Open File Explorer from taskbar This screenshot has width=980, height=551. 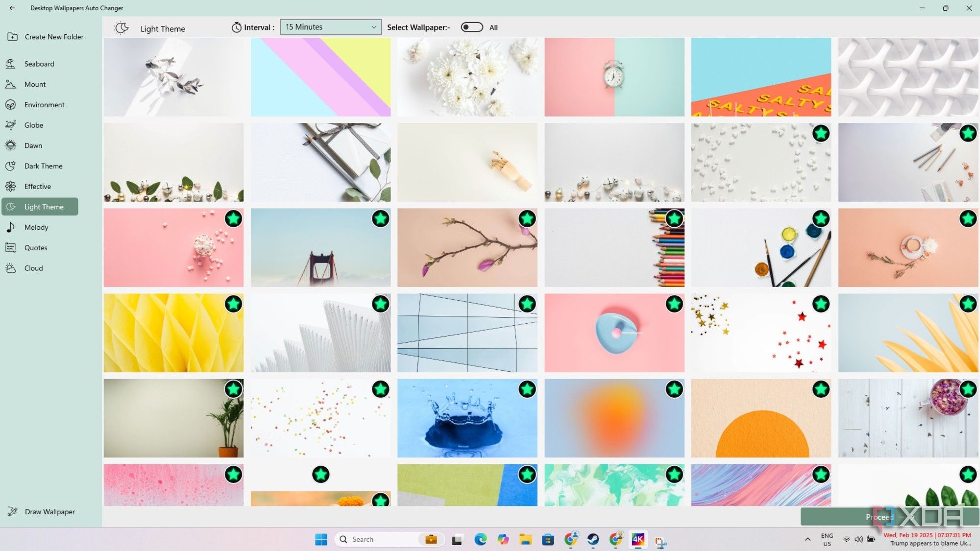pyautogui.click(x=525, y=539)
